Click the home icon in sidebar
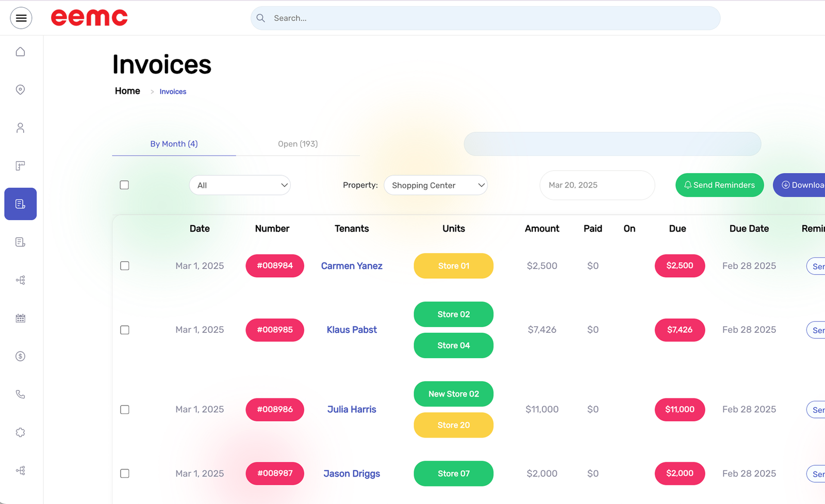825x504 pixels. (x=21, y=52)
